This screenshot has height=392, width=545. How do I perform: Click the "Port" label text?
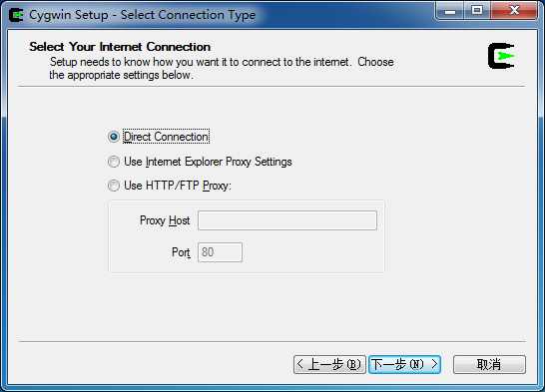click(x=181, y=252)
